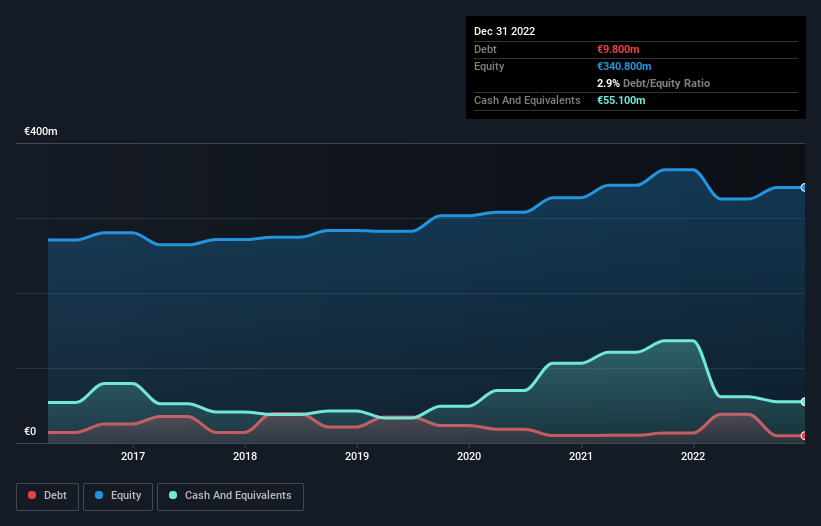Click the 2017 x-axis label
Viewport: 821px width, 526px height.
tap(133, 456)
